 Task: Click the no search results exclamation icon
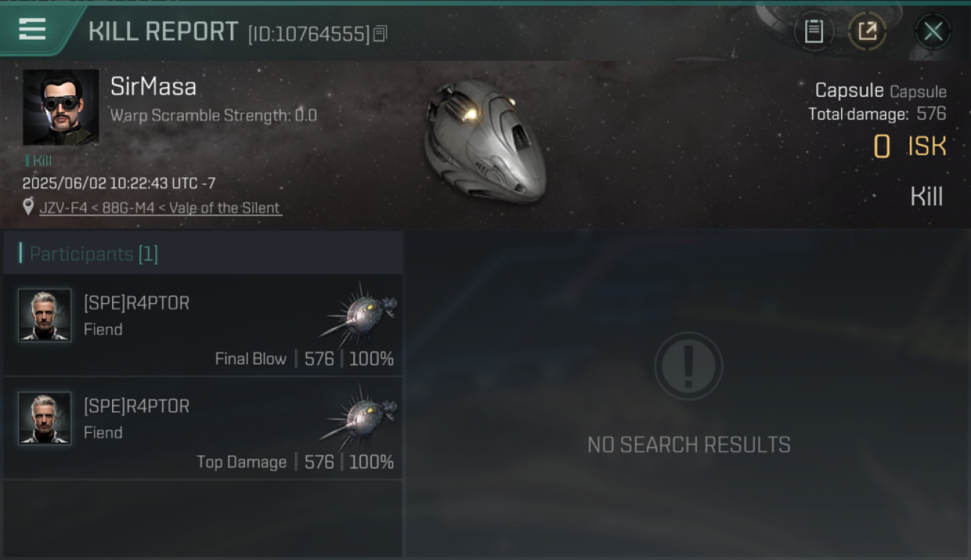[689, 366]
